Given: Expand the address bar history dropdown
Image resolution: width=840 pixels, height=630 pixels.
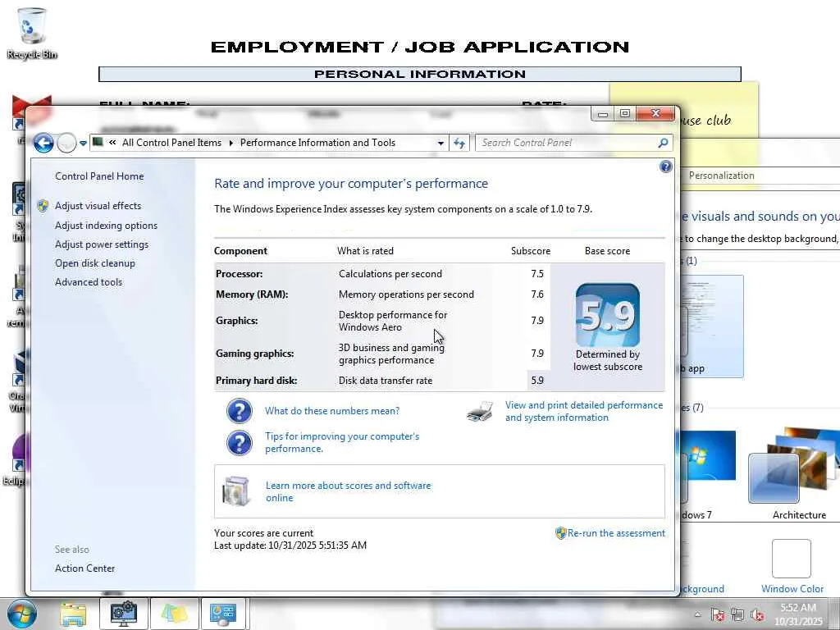Looking at the screenshot, I should 441,143.
